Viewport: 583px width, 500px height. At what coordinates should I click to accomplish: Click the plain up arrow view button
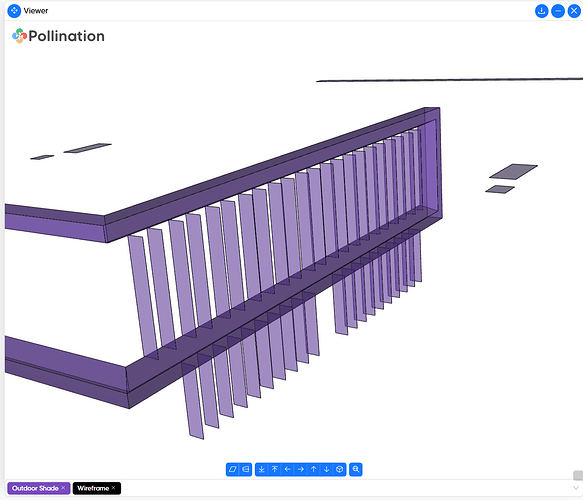(313, 469)
